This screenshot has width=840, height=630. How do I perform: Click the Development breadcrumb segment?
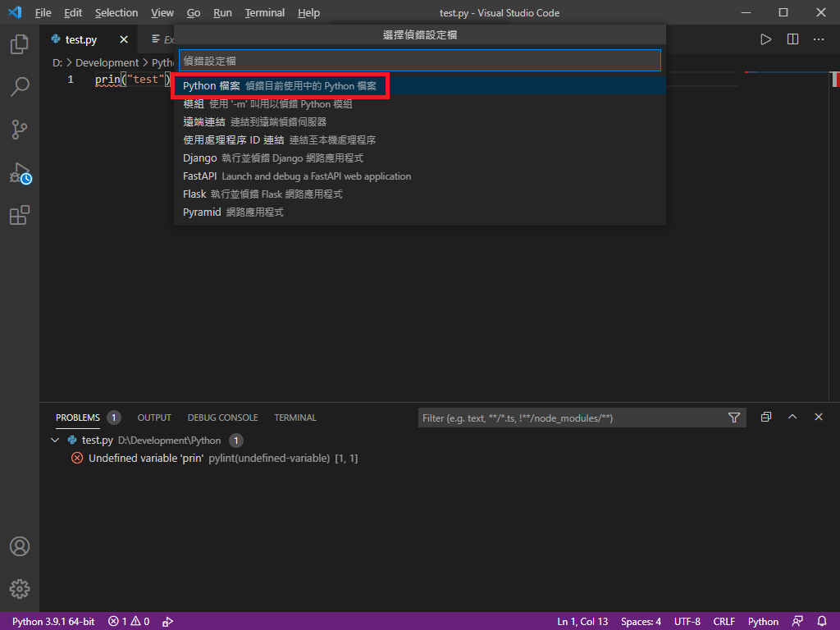point(107,62)
